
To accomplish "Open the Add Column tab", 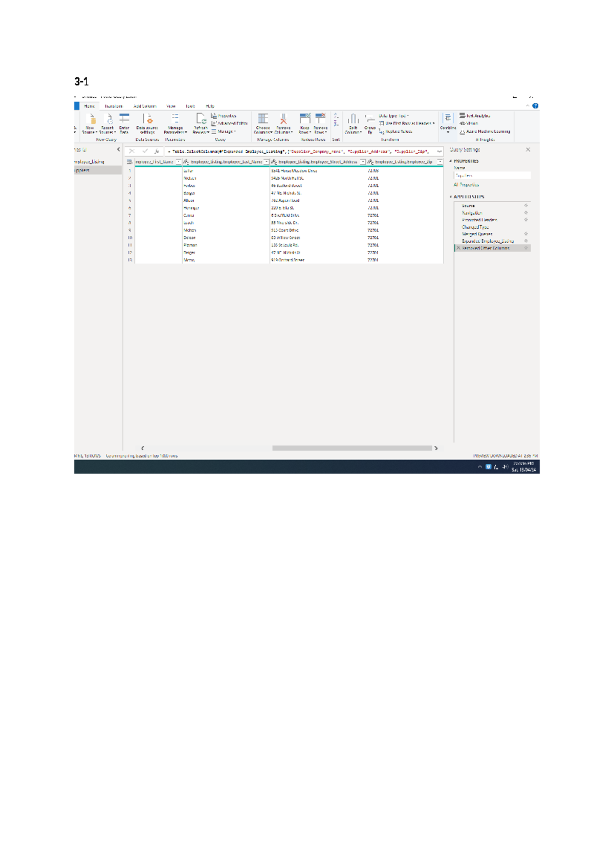I will 145,106.
